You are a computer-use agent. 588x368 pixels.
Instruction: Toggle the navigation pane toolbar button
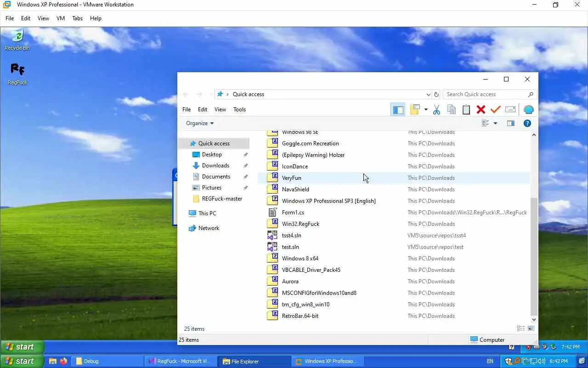[398, 109]
